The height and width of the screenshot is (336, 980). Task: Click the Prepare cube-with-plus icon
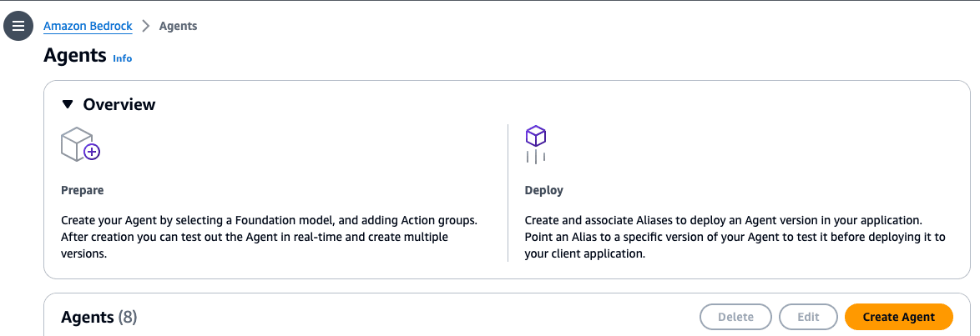click(x=80, y=144)
